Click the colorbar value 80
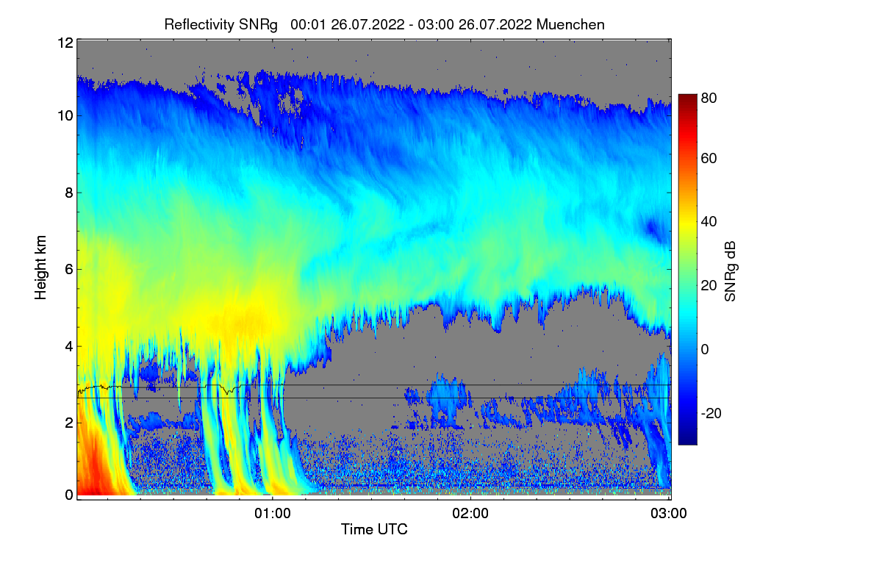 (x=709, y=98)
